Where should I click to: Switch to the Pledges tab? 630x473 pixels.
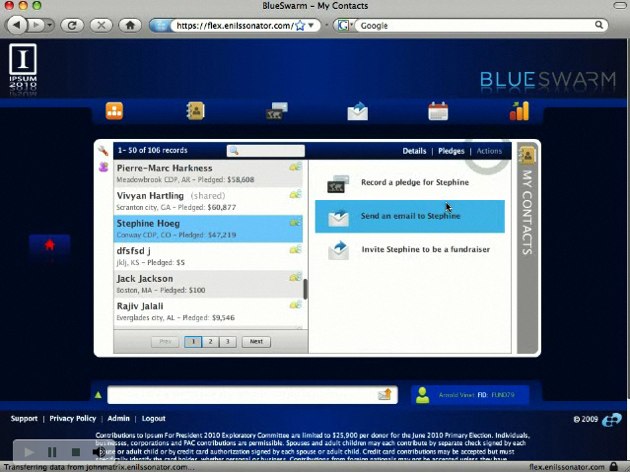451,151
